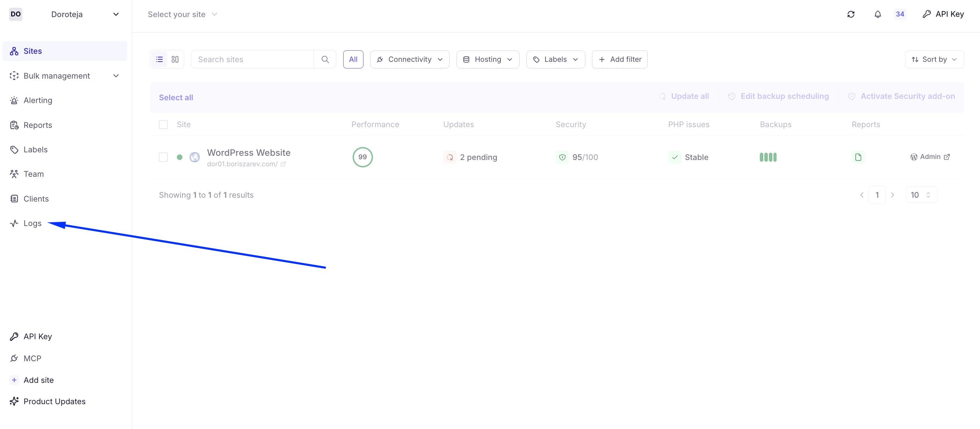The width and height of the screenshot is (980, 429).
Task: Click the 34 notifications badge
Action: coord(900,14)
